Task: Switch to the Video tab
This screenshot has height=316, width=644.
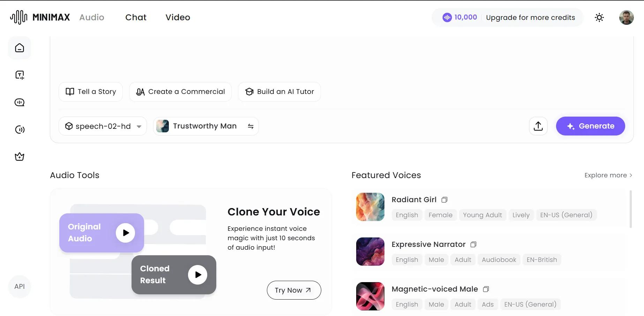Action: (x=178, y=17)
